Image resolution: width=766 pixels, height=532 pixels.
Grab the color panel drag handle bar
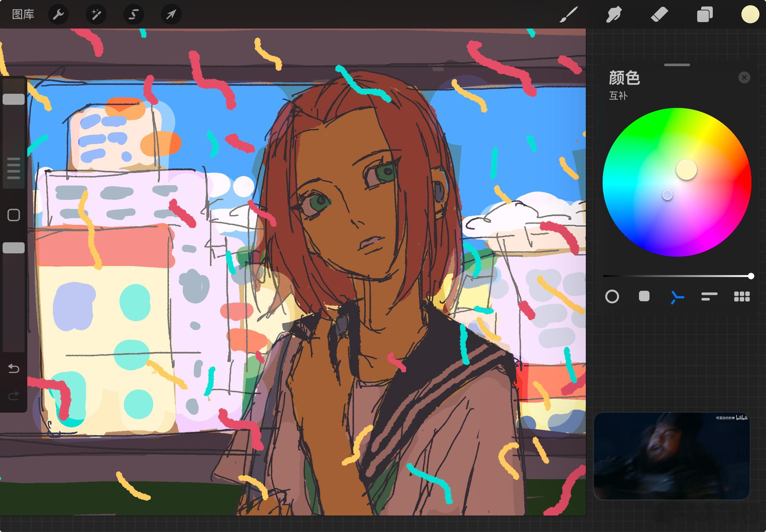(x=677, y=65)
